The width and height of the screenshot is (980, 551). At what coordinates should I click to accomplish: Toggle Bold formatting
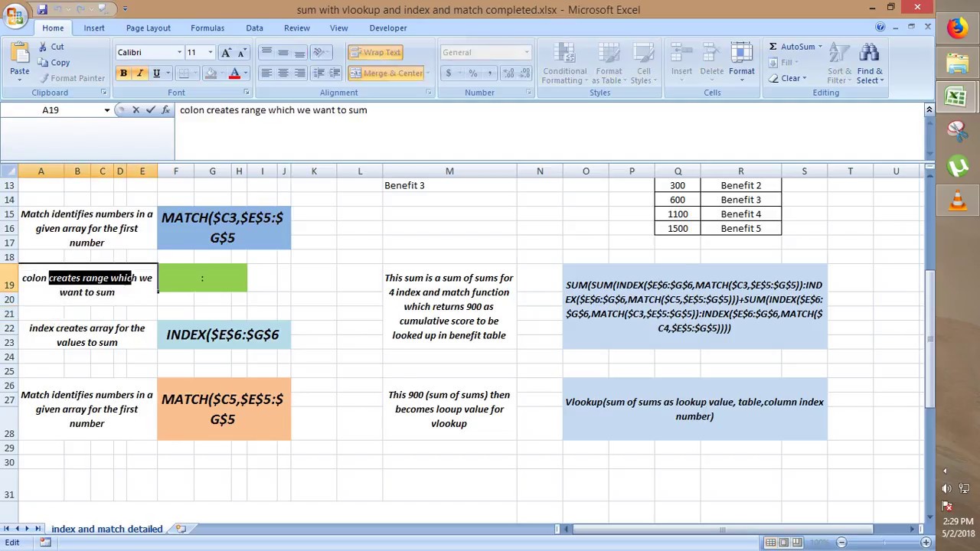tap(123, 73)
